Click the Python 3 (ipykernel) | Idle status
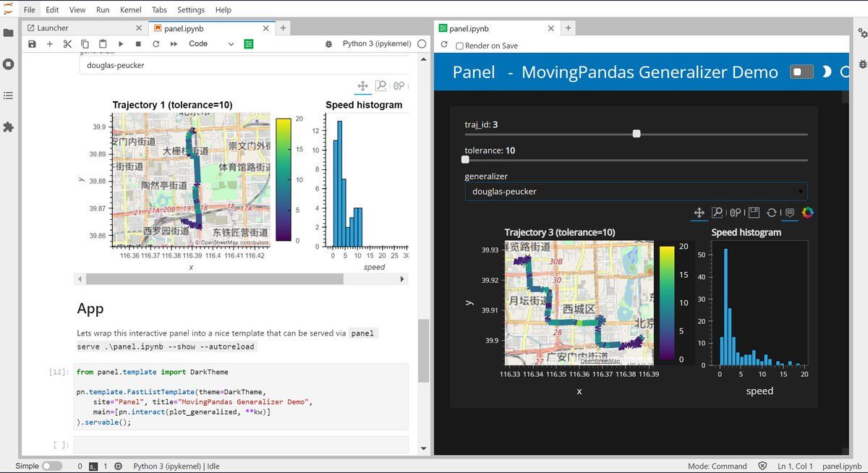Viewport: 868px width, 473px height. (176, 466)
